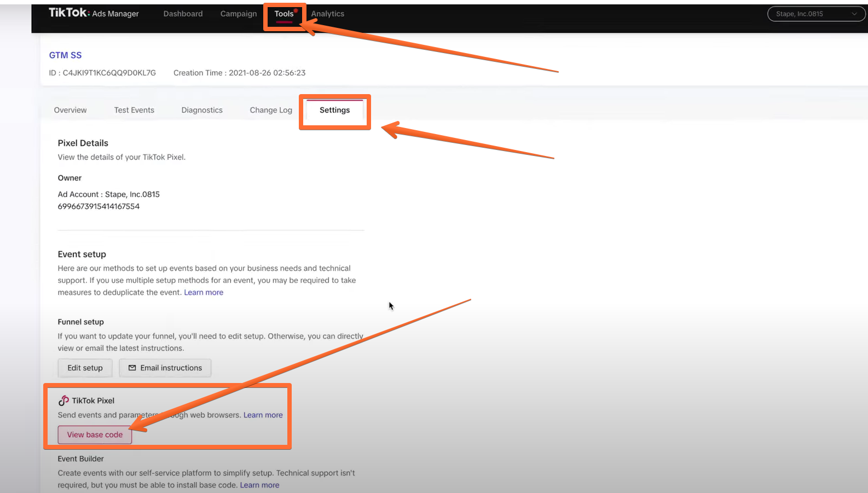868x493 pixels.
Task: Open the Dashboard menu
Action: pos(183,14)
